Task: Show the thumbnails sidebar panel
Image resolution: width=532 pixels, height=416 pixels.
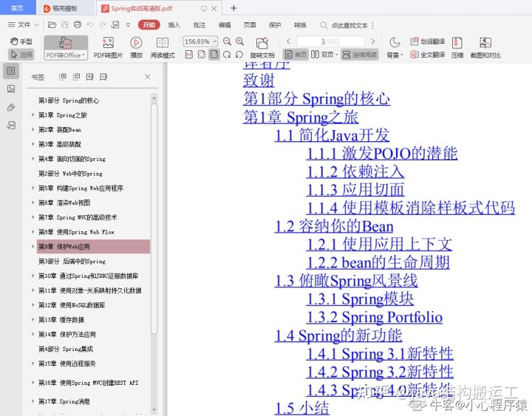Action: [11, 89]
